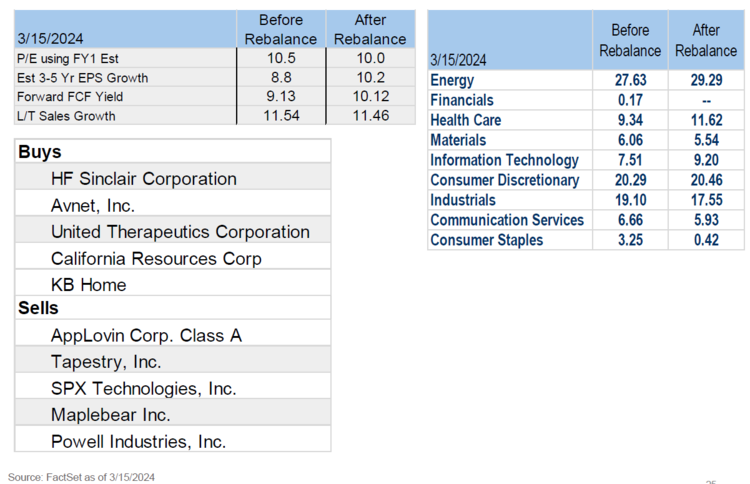Screen dimensions: 750x484
Task: Click the HF Sinclair Corporation buy entry
Action: [x=143, y=179]
